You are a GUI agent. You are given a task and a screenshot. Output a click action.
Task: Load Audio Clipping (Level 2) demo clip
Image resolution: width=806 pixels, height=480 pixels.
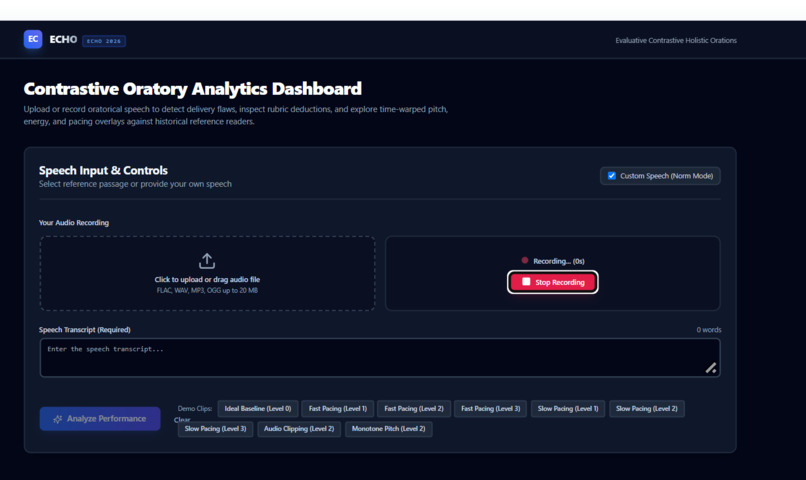(x=299, y=429)
